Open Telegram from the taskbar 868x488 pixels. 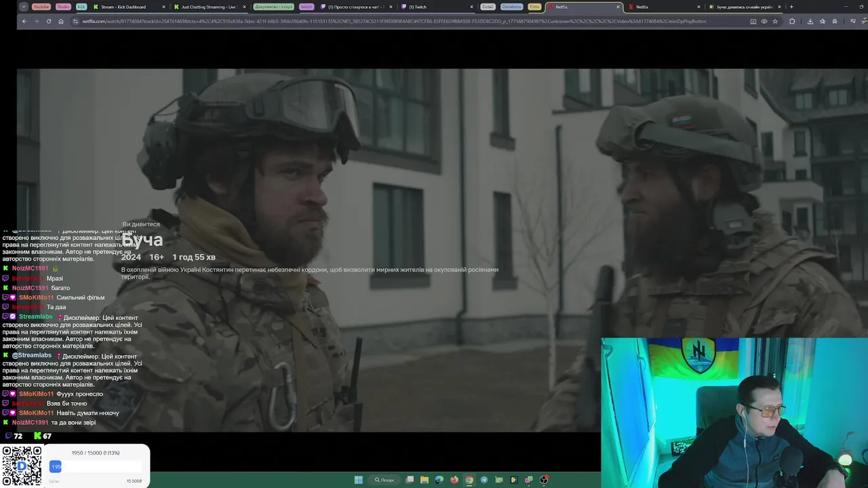(484, 480)
